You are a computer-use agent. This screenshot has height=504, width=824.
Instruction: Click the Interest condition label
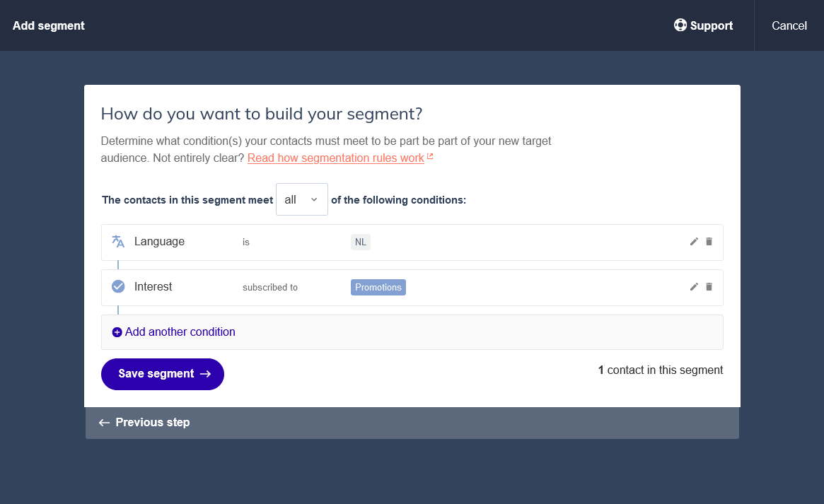tap(153, 287)
